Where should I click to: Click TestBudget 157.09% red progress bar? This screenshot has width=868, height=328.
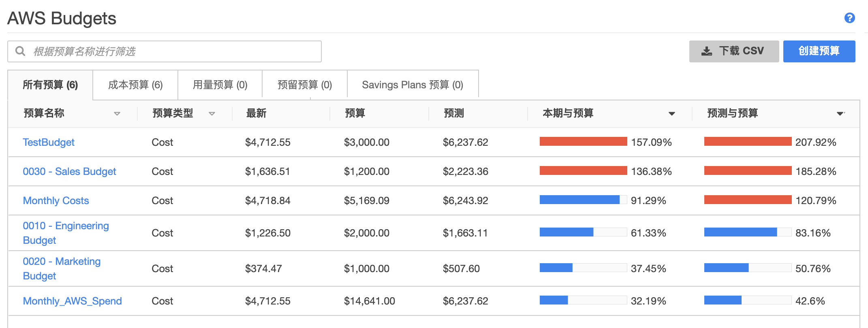tap(583, 141)
